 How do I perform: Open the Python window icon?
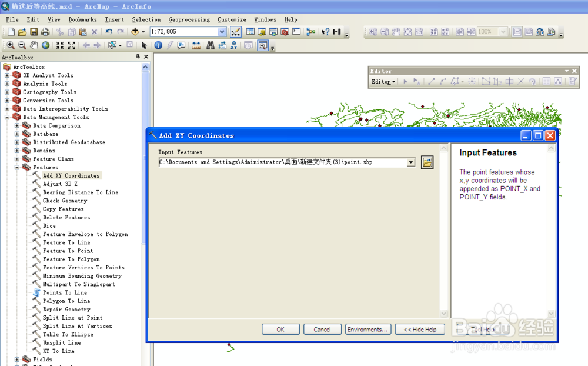point(296,32)
